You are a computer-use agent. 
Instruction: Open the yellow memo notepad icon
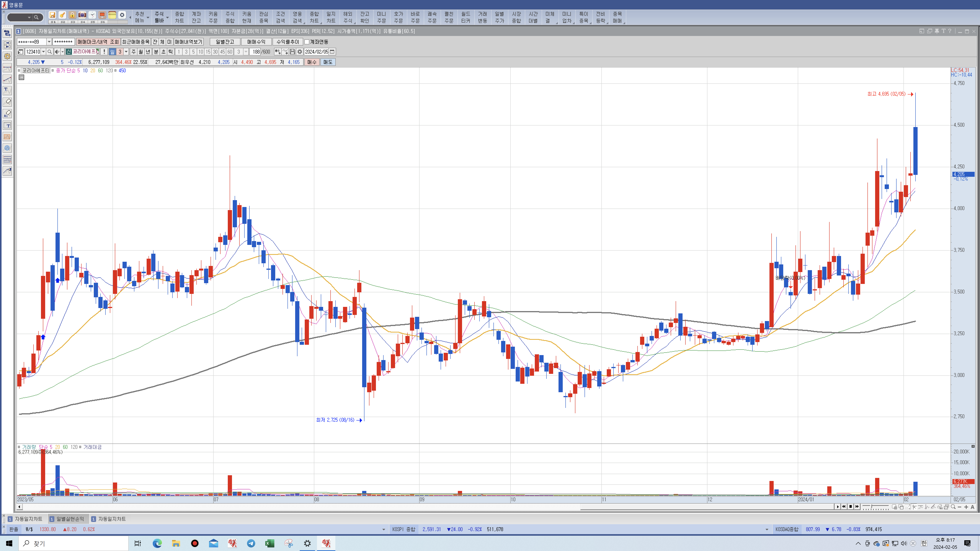[112, 15]
